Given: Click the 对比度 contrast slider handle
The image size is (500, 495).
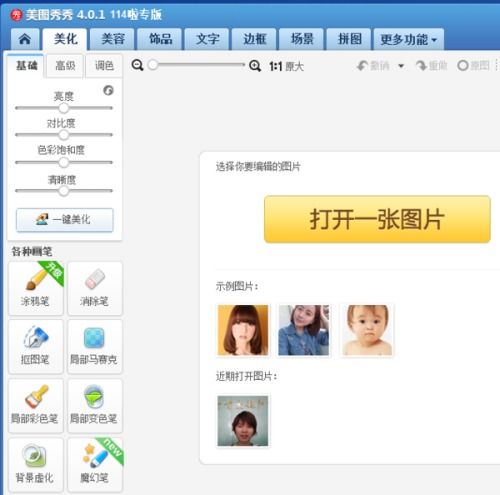Looking at the screenshot, I should pos(64,135).
